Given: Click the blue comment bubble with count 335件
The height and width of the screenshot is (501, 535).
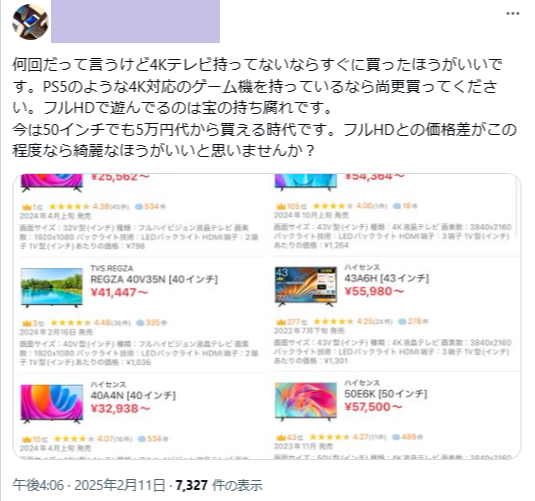Looking at the screenshot, I should tap(140, 323).
